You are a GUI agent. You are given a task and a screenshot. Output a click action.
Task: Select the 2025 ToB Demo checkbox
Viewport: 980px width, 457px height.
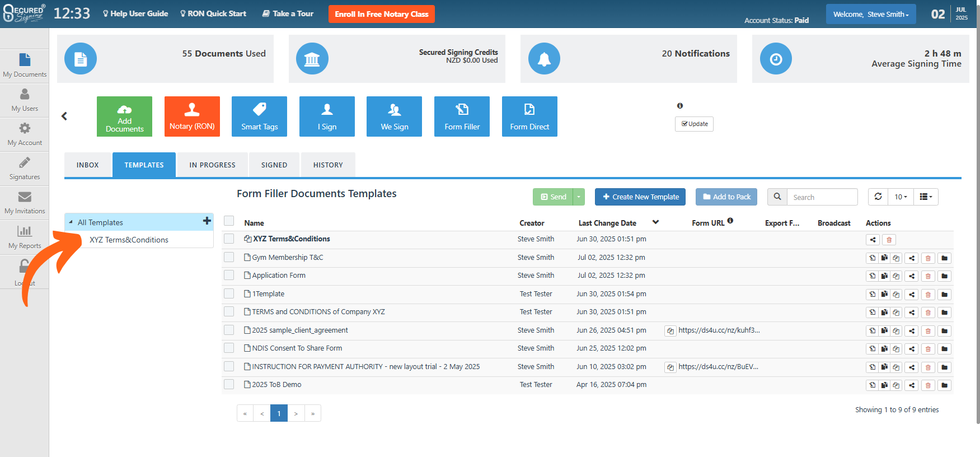click(x=229, y=384)
